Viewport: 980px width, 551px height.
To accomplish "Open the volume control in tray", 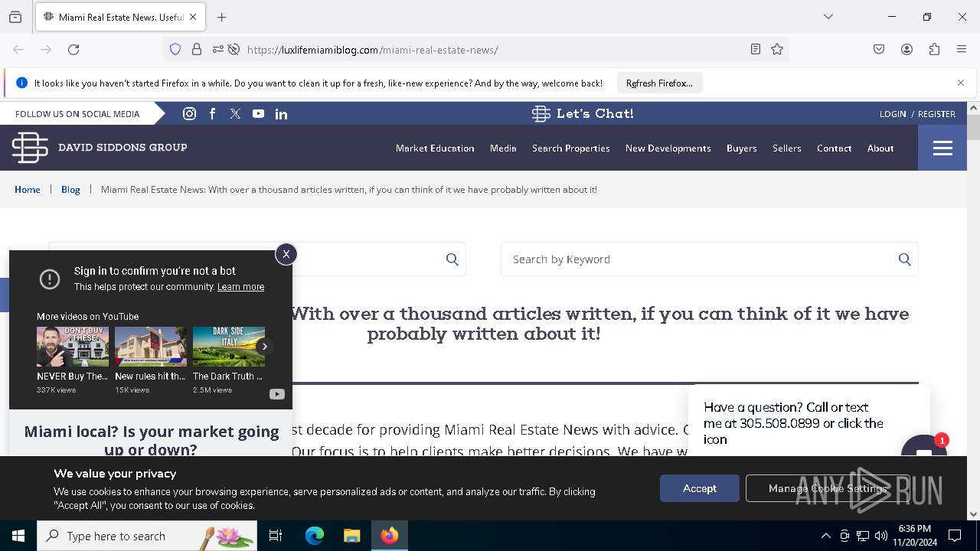I will [880, 536].
